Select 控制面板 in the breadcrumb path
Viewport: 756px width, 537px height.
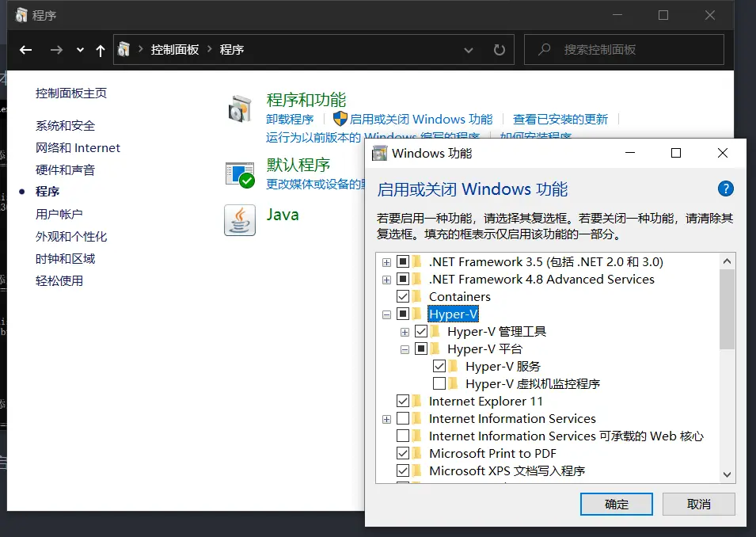[174, 50]
